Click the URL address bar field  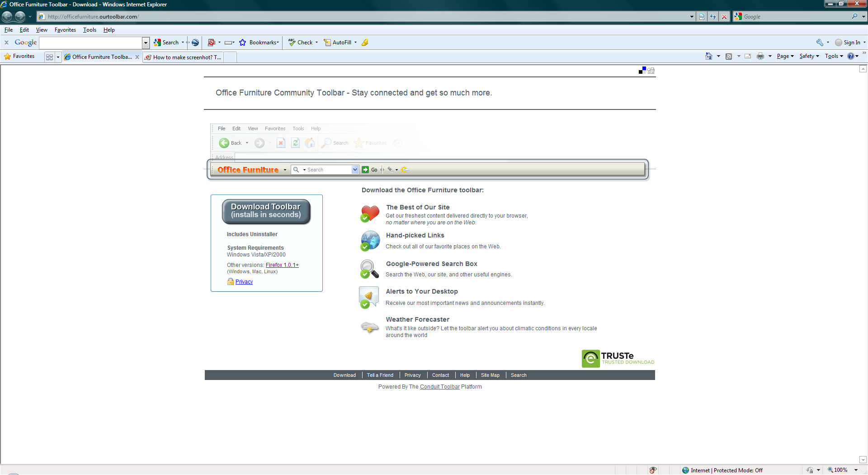pyautogui.click(x=366, y=17)
